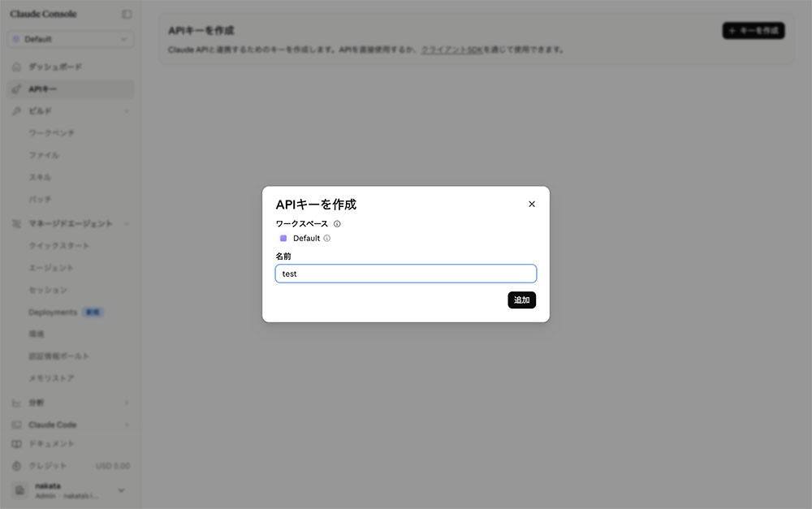This screenshot has height=509, width=812.
Task: Click the ドキュメント book icon
Action: (16, 444)
